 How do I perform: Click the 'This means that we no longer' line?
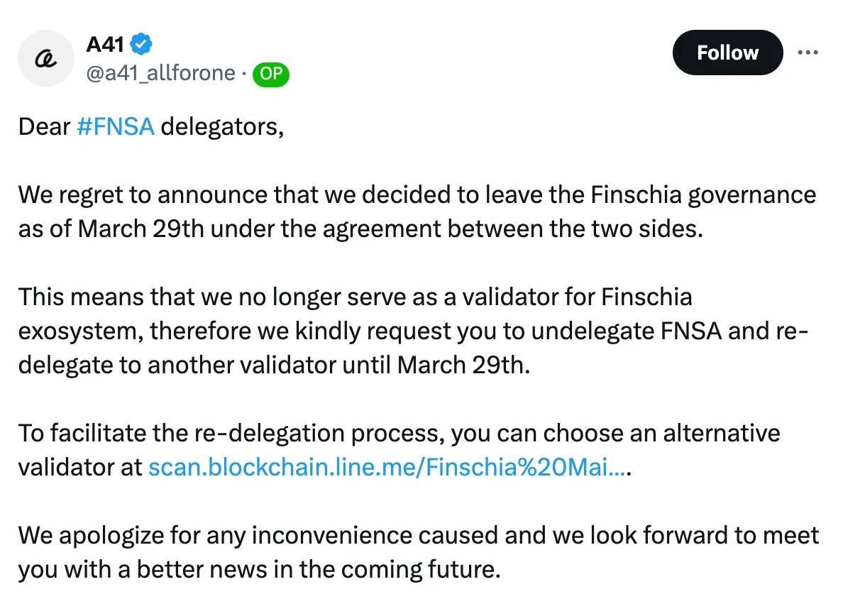[x=356, y=297]
